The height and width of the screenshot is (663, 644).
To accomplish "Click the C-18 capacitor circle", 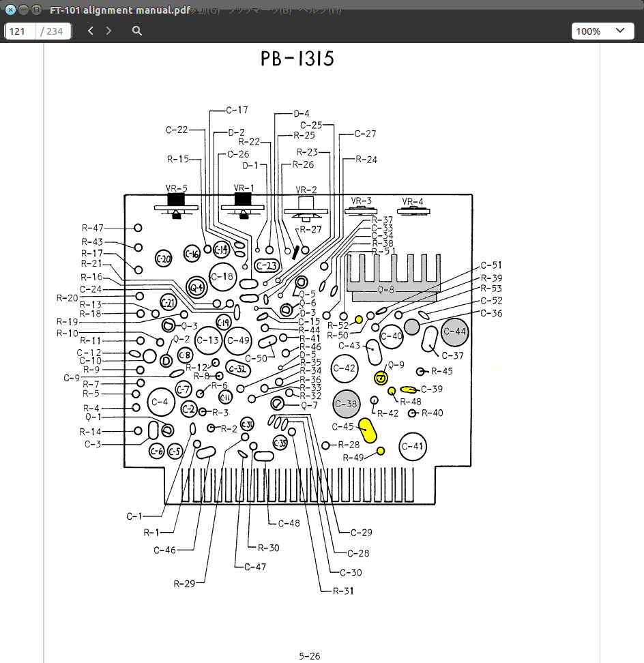I will 222,277.
